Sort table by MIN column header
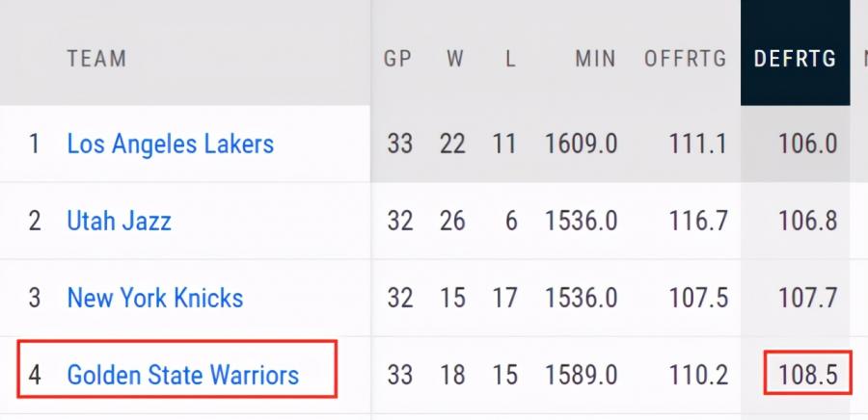Screen dimensions: 868x420 point(595,58)
